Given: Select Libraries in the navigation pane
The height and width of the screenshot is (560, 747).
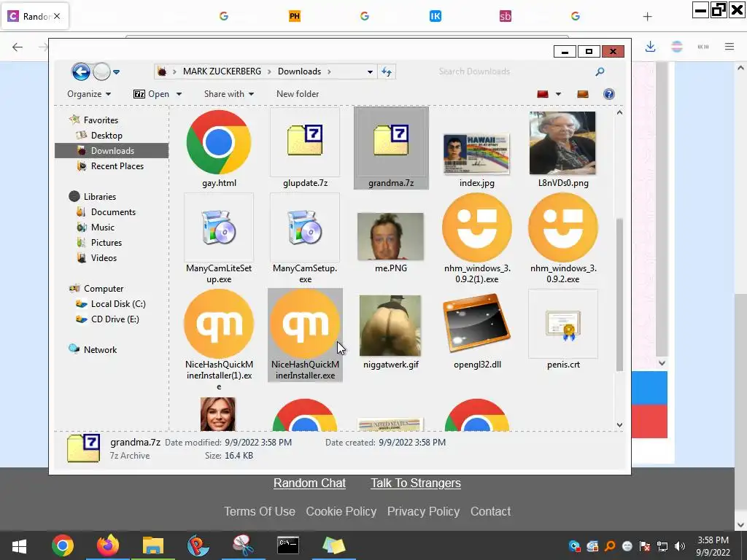Looking at the screenshot, I should (x=99, y=196).
